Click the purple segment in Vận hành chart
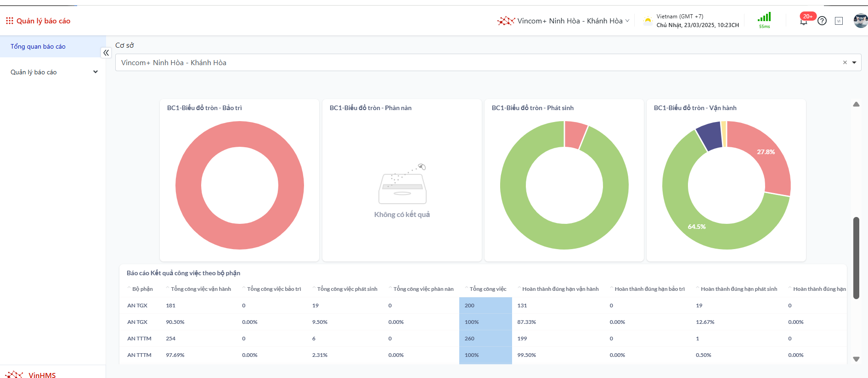 [709, 136]
